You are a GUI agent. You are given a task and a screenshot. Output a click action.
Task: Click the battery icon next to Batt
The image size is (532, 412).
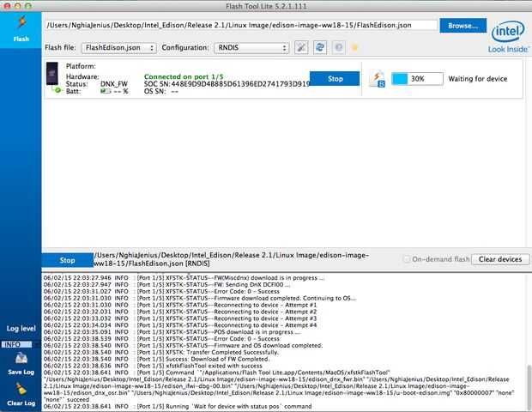tap(106, 91)
